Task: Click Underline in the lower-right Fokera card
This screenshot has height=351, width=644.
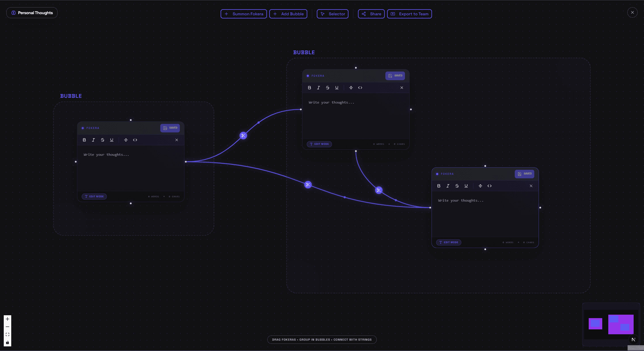Action: point(466,186)
